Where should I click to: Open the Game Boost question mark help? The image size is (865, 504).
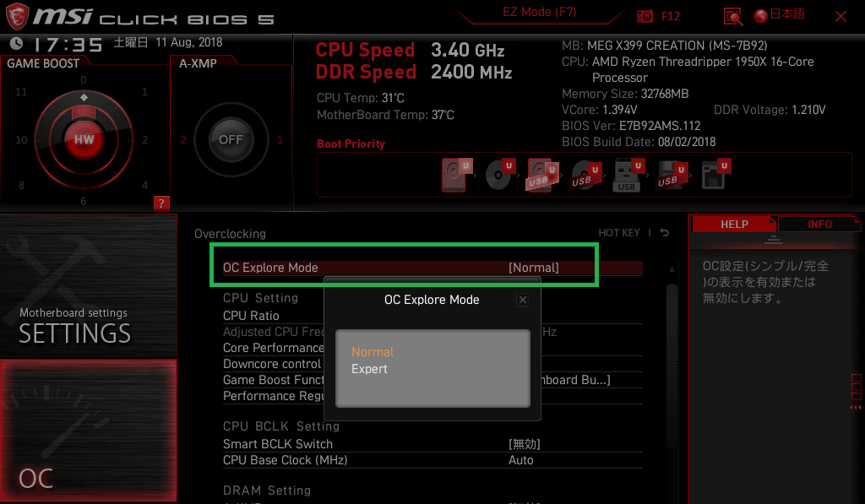(161, 203)
